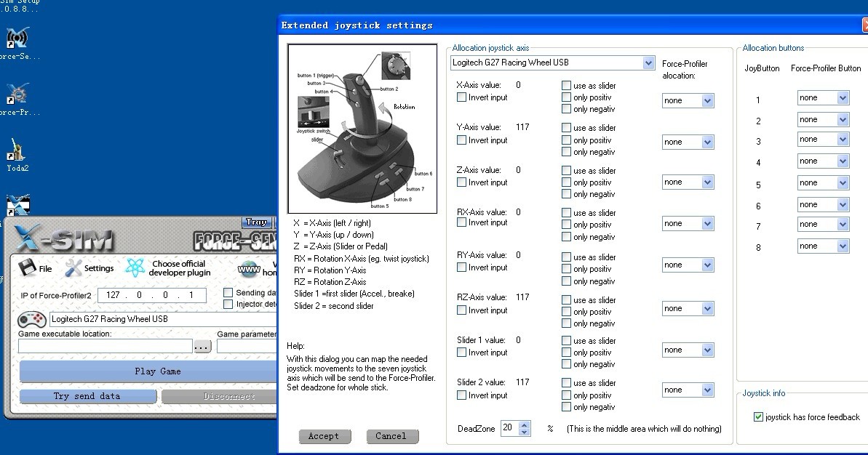Screen dimensions: 868x455
Task: Check use as slider for X-Axis
Action: [x=566, y=86]
